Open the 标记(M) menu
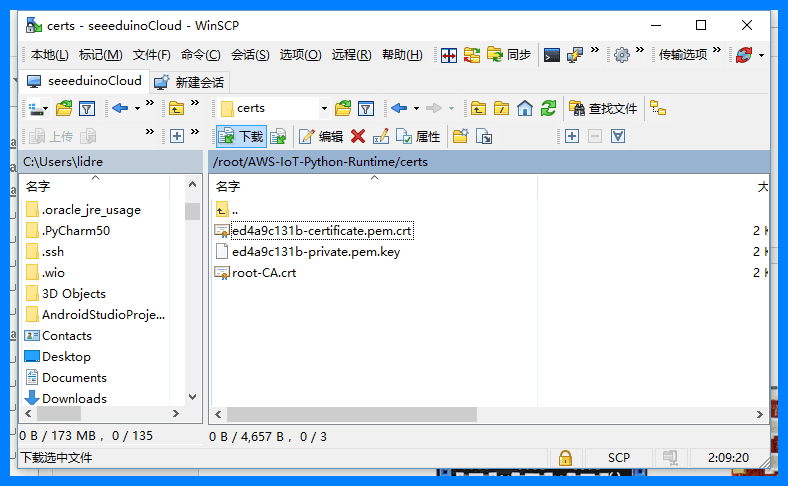The width and height of the screenshot is (788, 486). (101, 55)
